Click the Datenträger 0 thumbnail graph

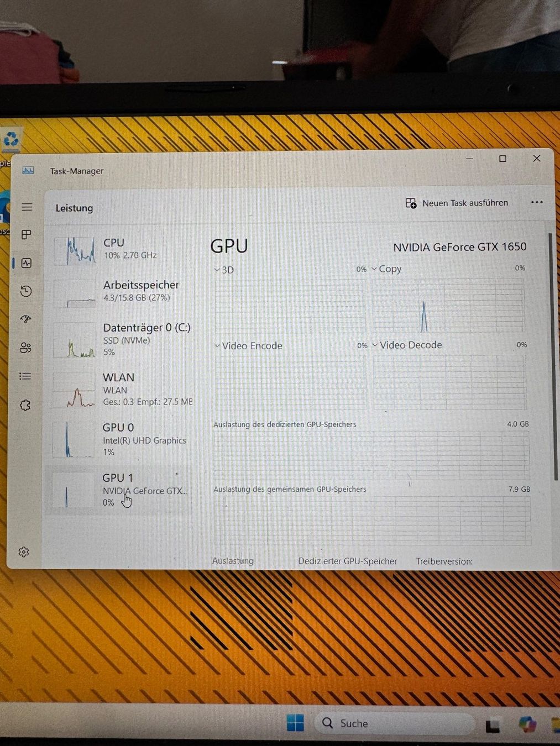[x=74, y=340]
